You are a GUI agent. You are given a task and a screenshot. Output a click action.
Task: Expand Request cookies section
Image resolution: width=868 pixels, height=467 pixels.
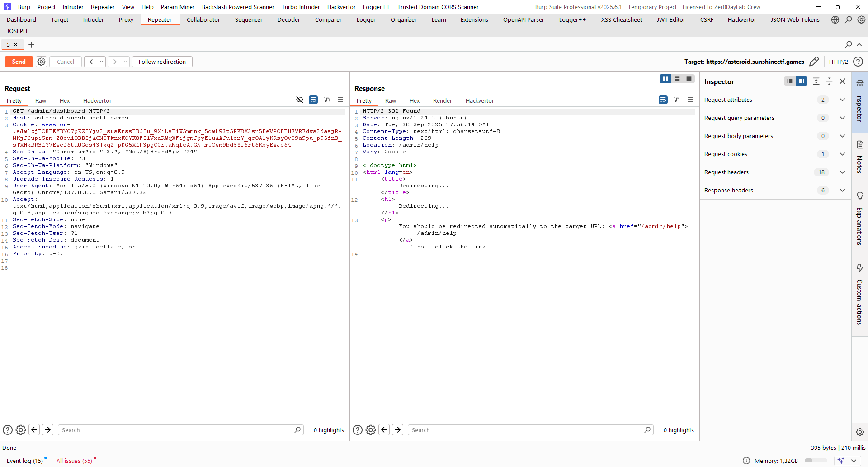coord(775,154)
